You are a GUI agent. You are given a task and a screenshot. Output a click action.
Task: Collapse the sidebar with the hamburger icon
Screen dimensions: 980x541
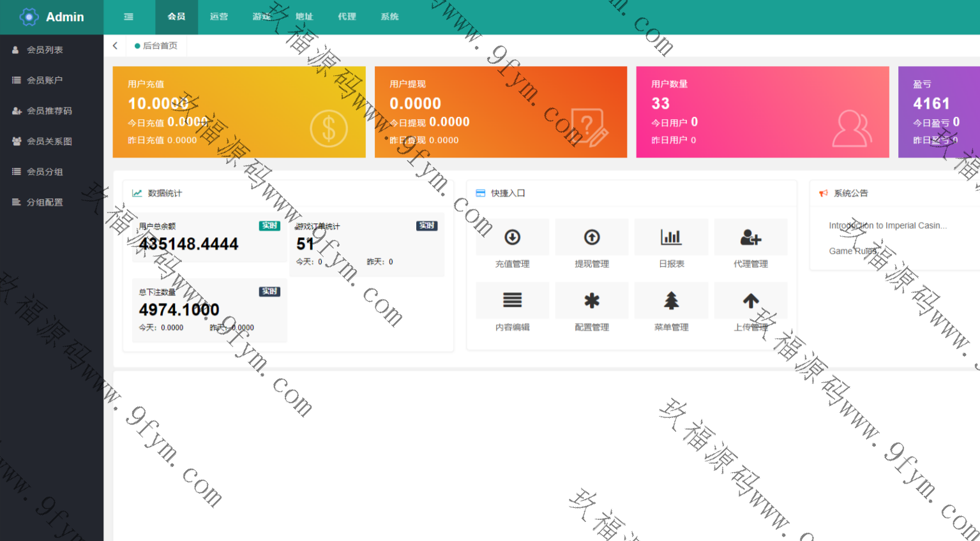[x=128, y=17]
